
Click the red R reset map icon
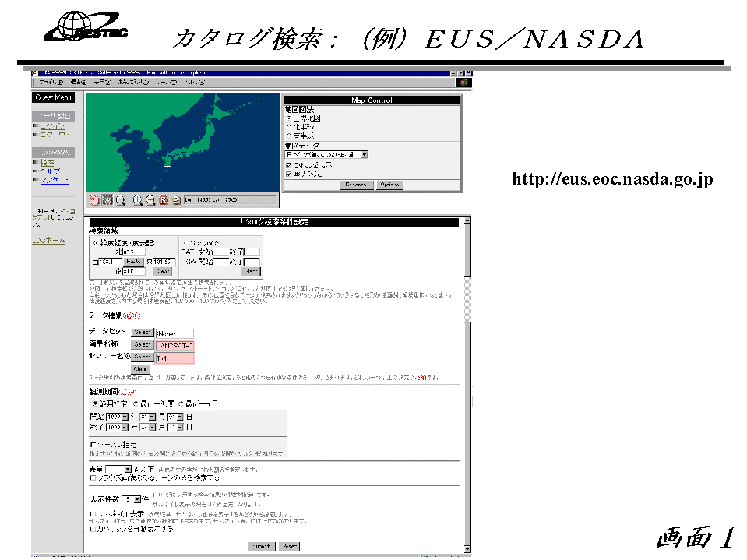(164, 200)
